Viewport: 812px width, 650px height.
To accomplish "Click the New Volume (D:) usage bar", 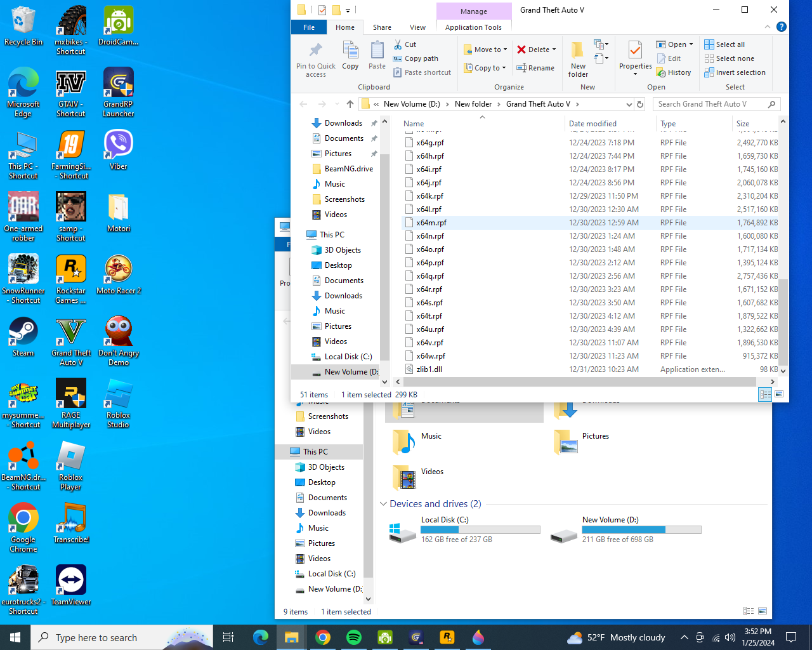I will pyautogui.click(x=641, y=529).
